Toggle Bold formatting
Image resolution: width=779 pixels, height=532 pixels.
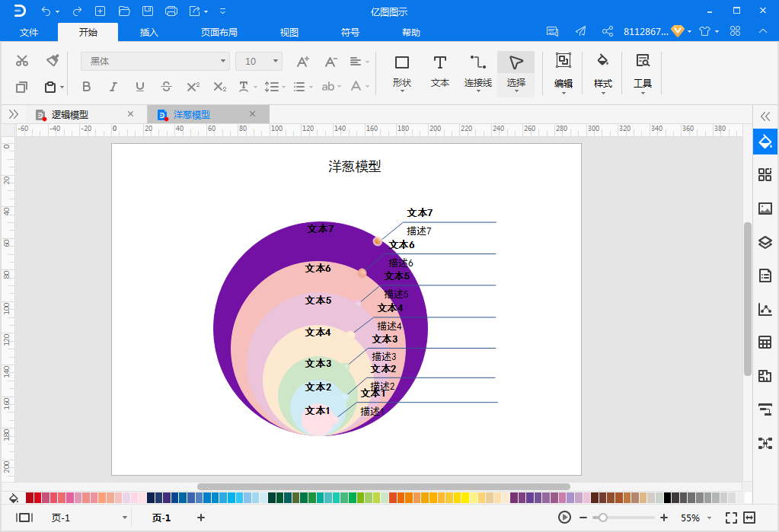point(87,87)
